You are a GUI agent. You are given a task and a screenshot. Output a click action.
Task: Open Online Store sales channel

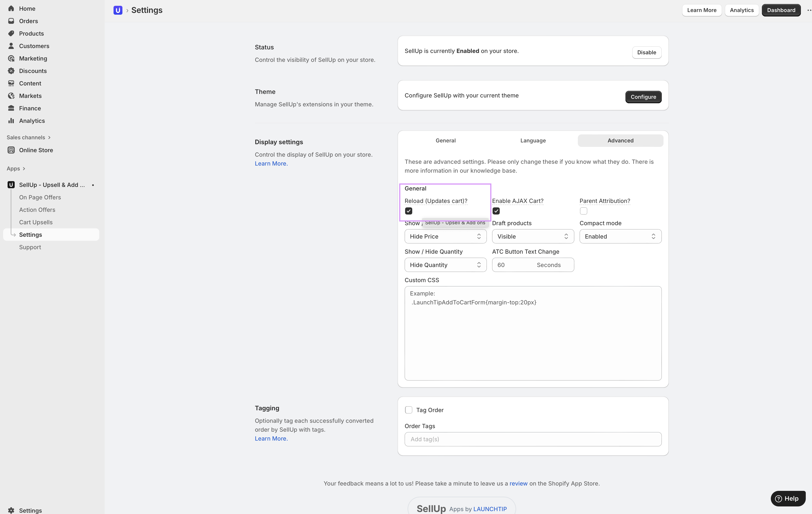[x=36, y=150]
